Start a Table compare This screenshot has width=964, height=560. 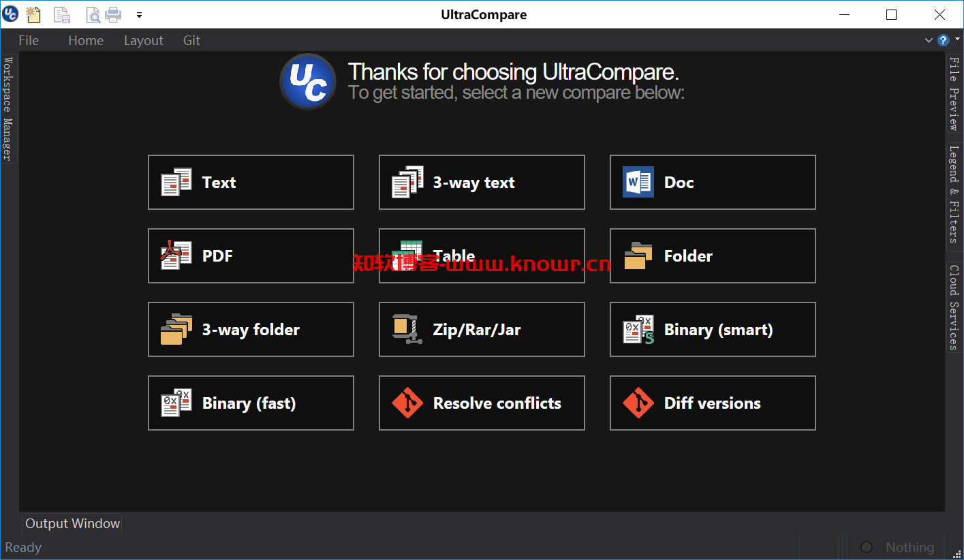(x=482, y=255)
